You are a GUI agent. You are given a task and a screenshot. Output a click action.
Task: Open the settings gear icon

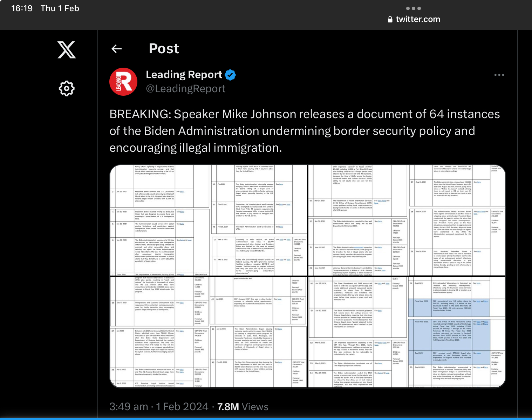point(67,88)
